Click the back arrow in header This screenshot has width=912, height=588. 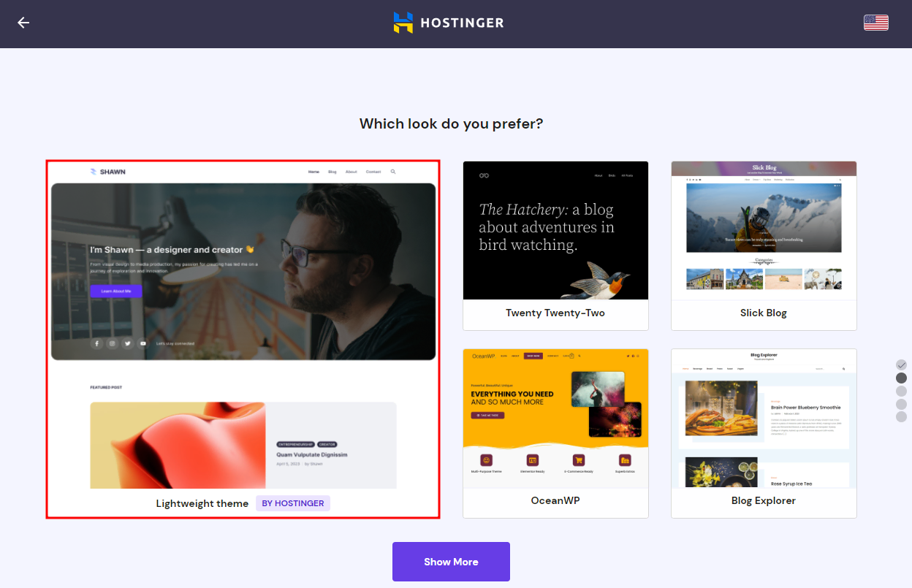[x=23, y=23]
